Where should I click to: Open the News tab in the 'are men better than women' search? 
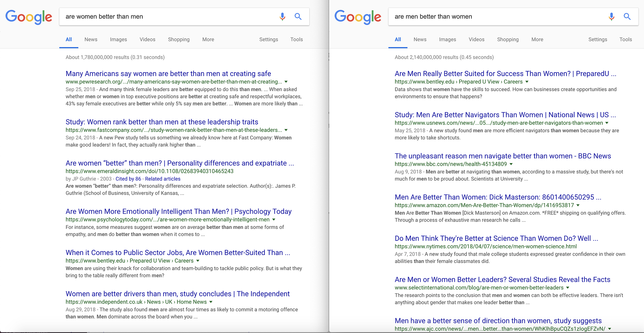pyautogui.click(x=420, y=39)
